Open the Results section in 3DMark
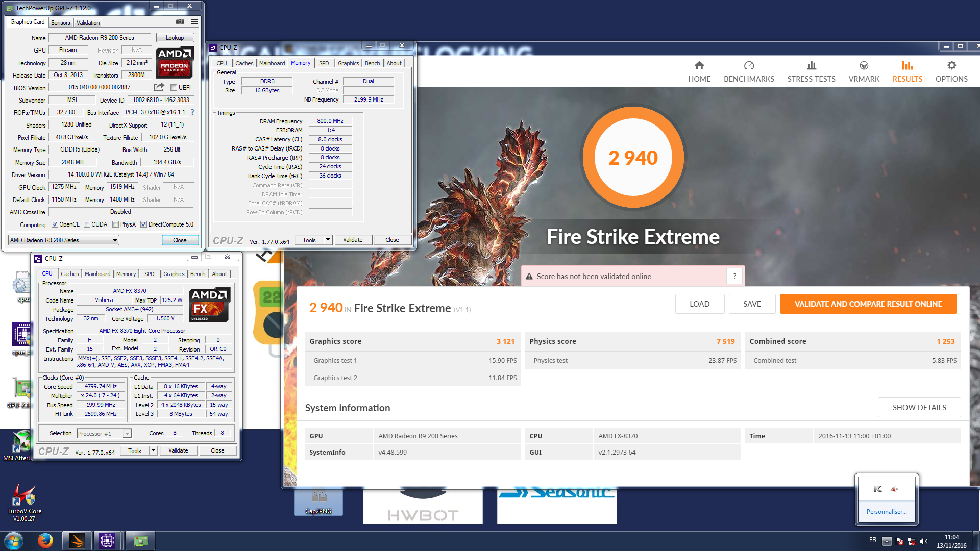This screenshot has height=551, width=980. (907, 72)
